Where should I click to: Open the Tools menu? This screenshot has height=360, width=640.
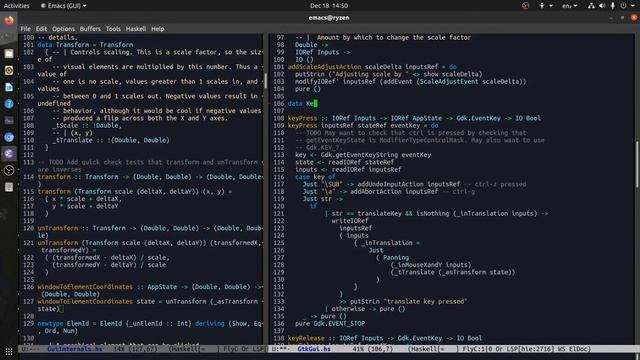(x=113, y=29)
